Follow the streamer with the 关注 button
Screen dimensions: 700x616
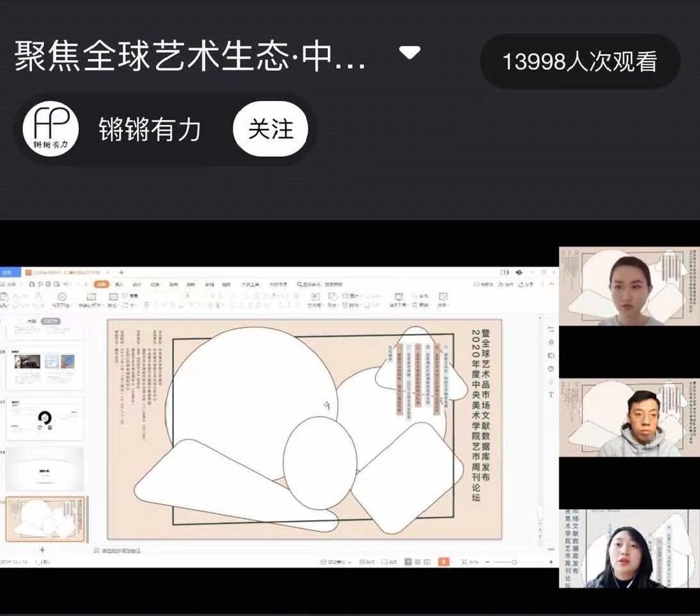point(271,129)
